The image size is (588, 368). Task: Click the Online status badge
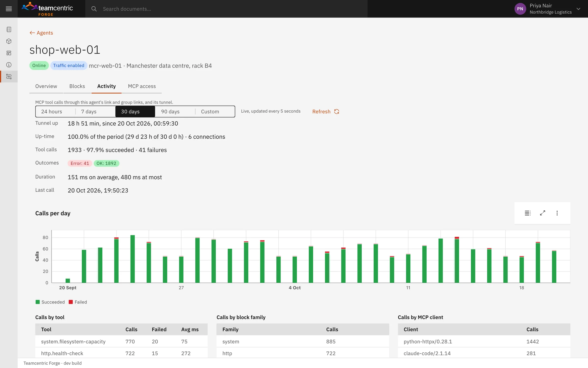tap(39, 66)
